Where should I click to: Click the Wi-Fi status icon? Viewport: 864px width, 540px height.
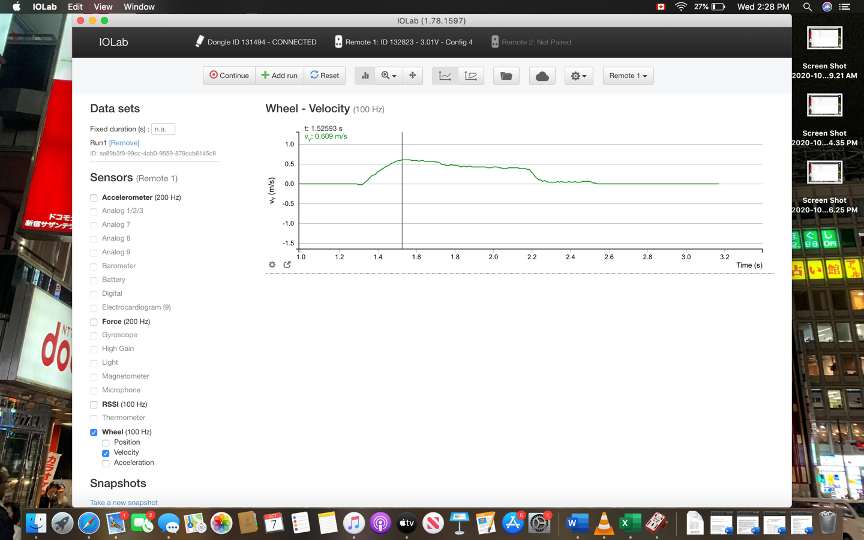[681, 7]
